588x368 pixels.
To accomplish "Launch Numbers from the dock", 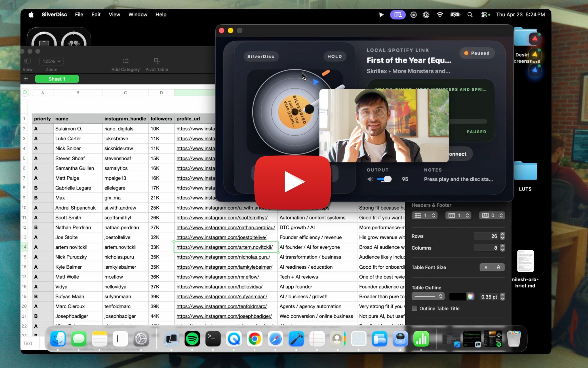I will [421, 339].
